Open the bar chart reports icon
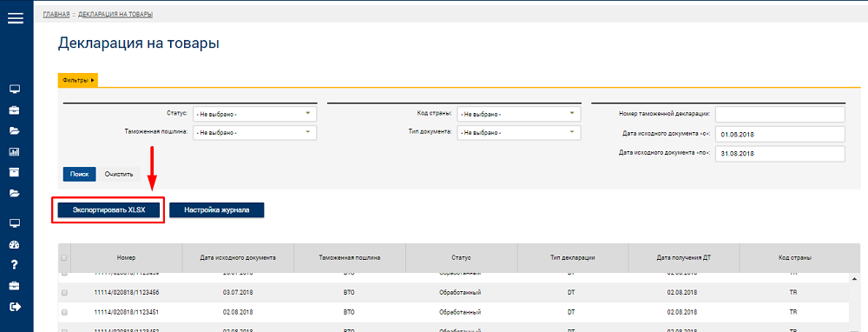868x332 pixels. (15, 151)
